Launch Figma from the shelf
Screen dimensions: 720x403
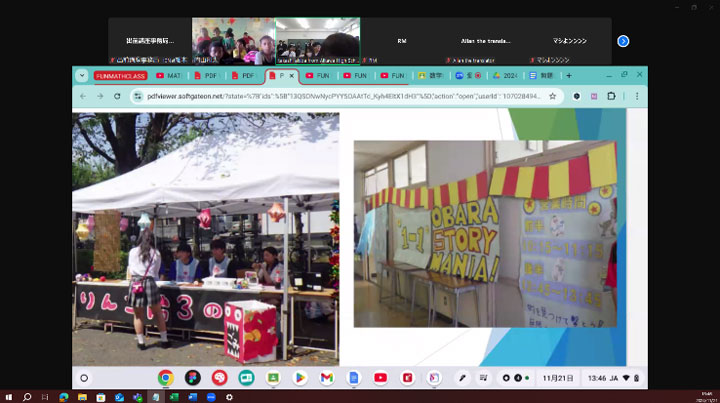point(192,378)
